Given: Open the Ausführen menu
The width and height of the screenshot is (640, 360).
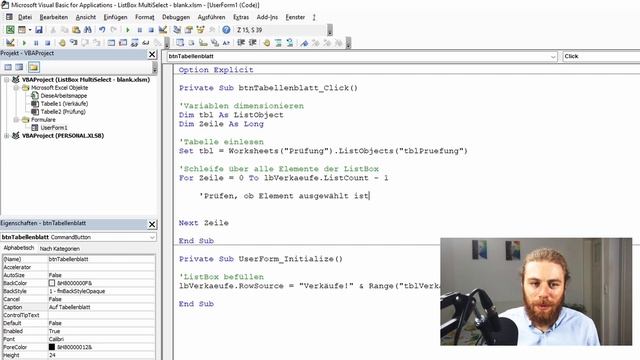Looking at the screenshot, I should coord(211,17).
